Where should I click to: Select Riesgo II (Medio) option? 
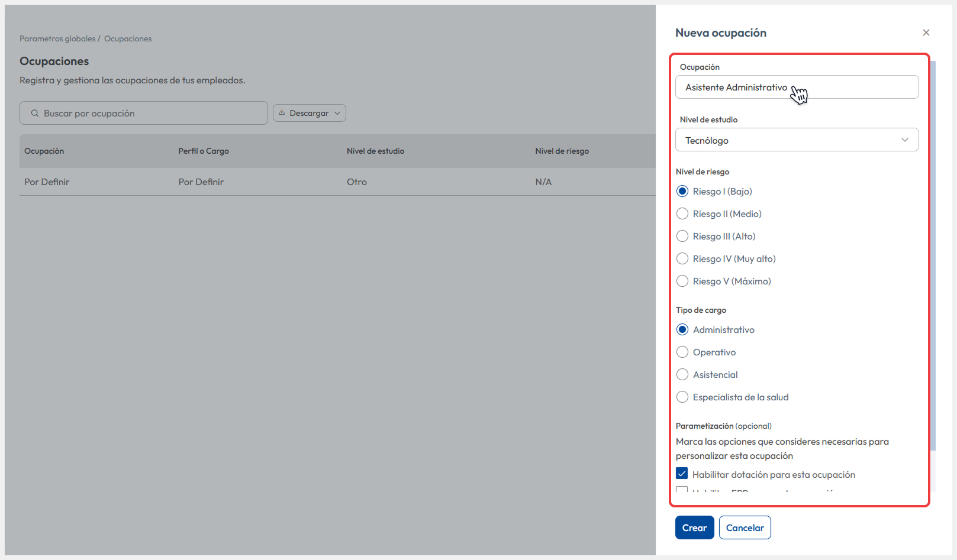click(x=682, y=213)
